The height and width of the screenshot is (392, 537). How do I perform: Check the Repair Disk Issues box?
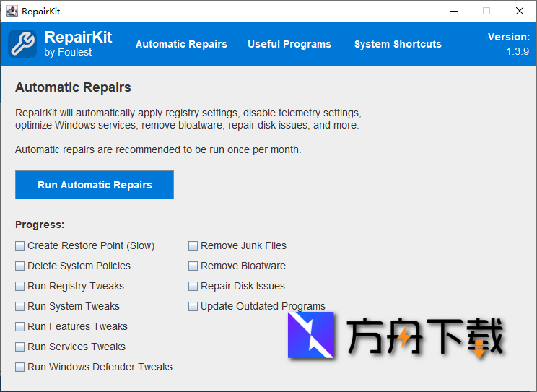coord(193,286)
